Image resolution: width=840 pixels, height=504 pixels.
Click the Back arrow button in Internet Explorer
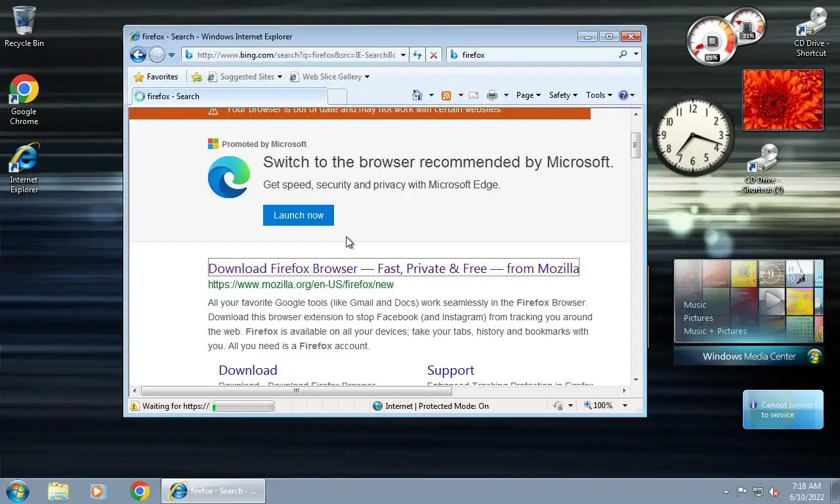138,54
